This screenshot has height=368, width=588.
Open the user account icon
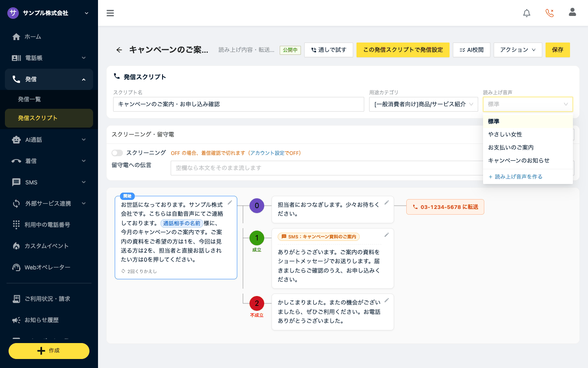point(572,12)
